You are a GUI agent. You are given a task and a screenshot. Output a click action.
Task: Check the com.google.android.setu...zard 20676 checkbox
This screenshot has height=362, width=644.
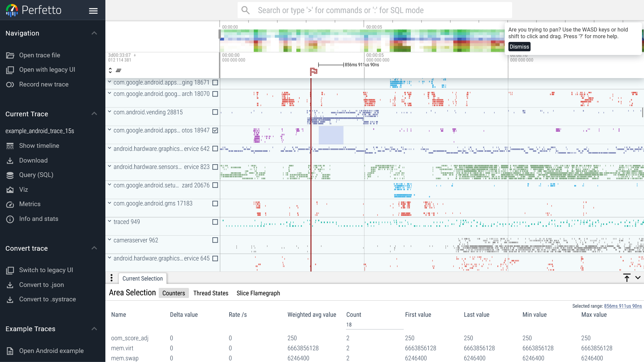click(215, 185)
